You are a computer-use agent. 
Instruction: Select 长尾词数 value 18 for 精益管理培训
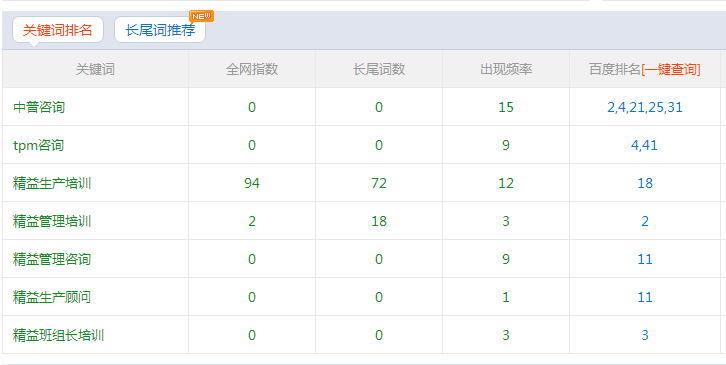click(x=379, y=221)
